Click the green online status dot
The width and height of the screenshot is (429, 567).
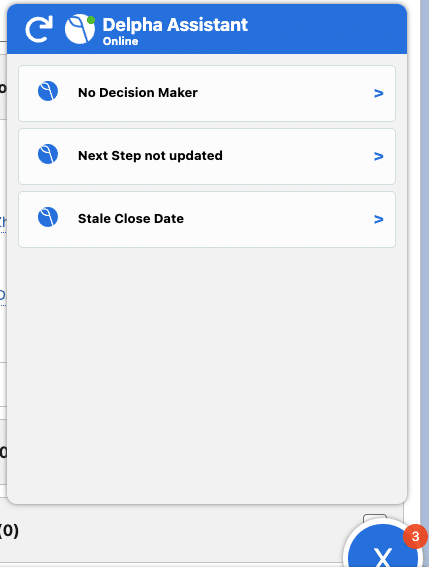(x=91, y=20)
